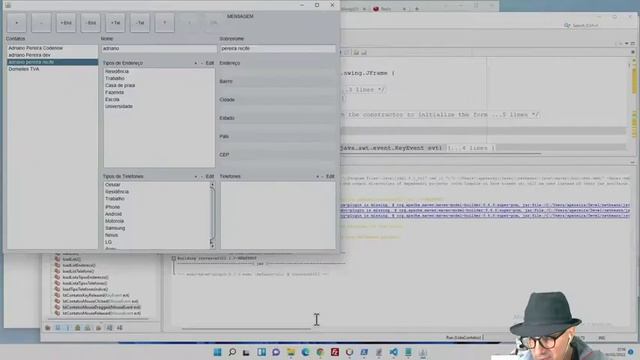640x360 pixels.
Task: Click Edit next to Tipos de Endereço
Action: click(209, 63)
